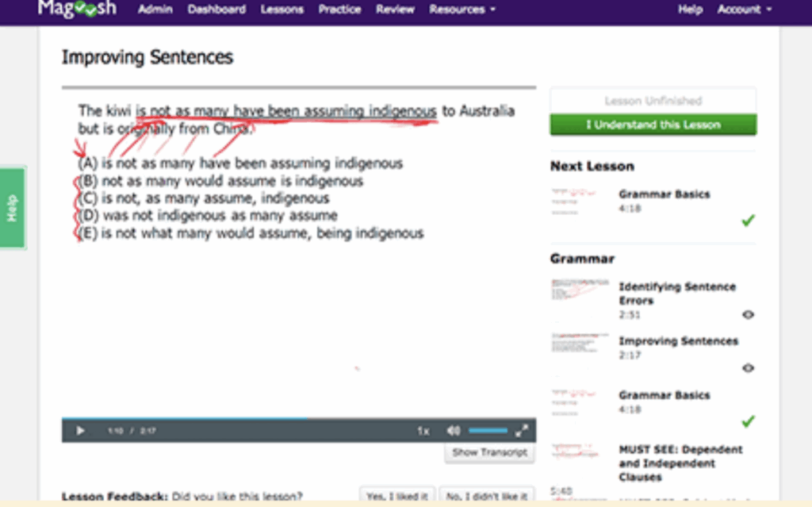Open the Lessons menu
Viewport: 812px width, 507px height.
[282, 9]
